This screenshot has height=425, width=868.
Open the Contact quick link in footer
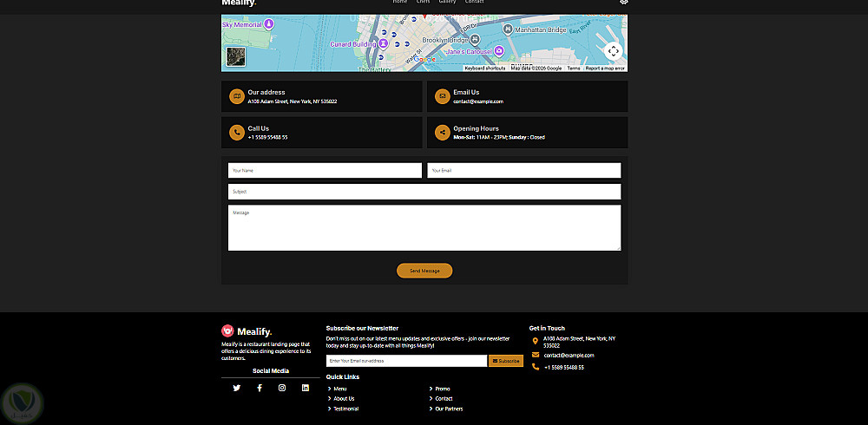pos(444,398)
